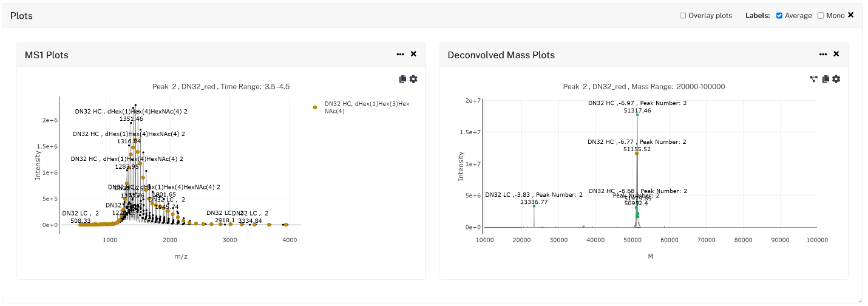Close the MS1 Plots panel

413,54
